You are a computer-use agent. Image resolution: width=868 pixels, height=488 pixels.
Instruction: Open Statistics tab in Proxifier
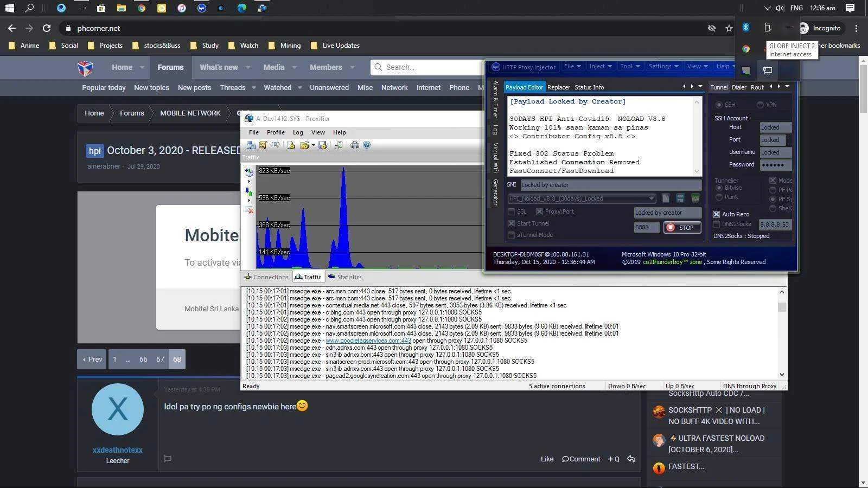pyautogui.click(x=345, y=277)
